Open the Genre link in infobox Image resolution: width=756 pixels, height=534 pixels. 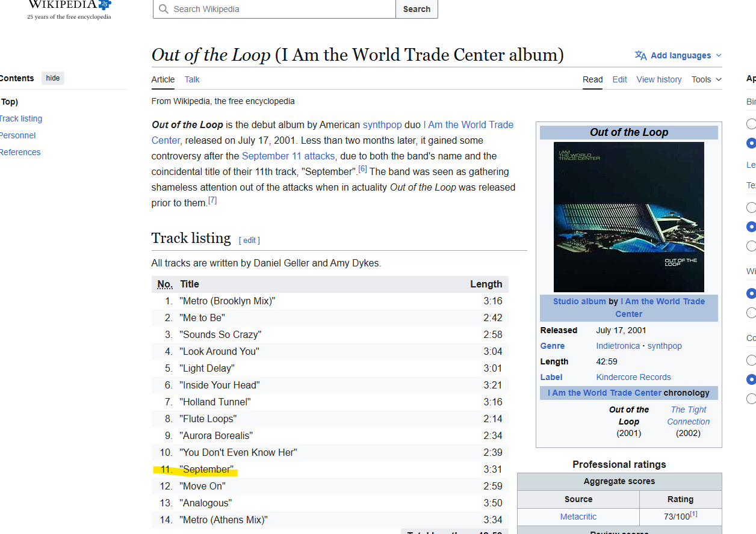[553, 346]
